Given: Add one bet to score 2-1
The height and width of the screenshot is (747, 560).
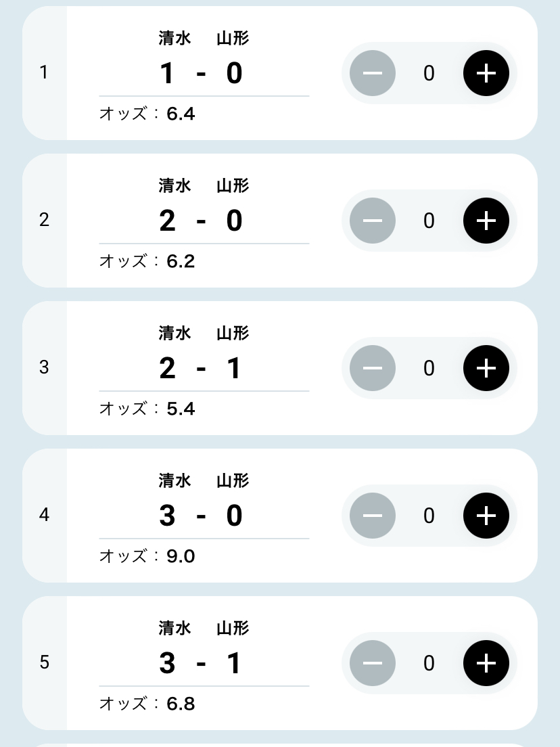Looking at the screenshot, I should (x=486, y=368).
